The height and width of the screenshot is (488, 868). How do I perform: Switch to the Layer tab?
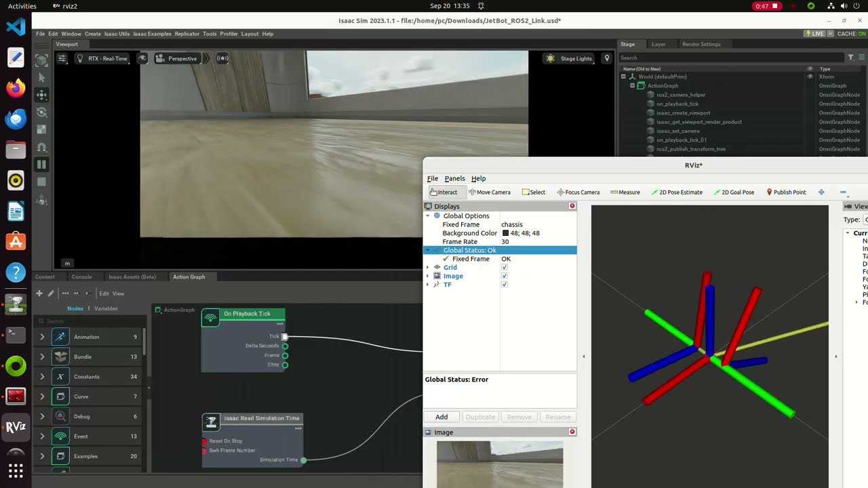[658, 44]
